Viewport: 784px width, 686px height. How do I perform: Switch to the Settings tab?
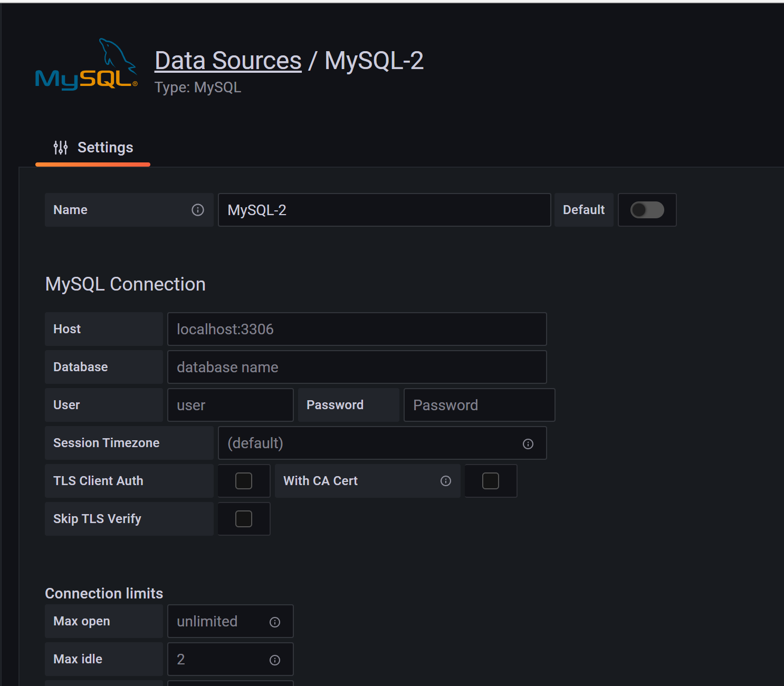pyautogui.click(x=105, y=147)
